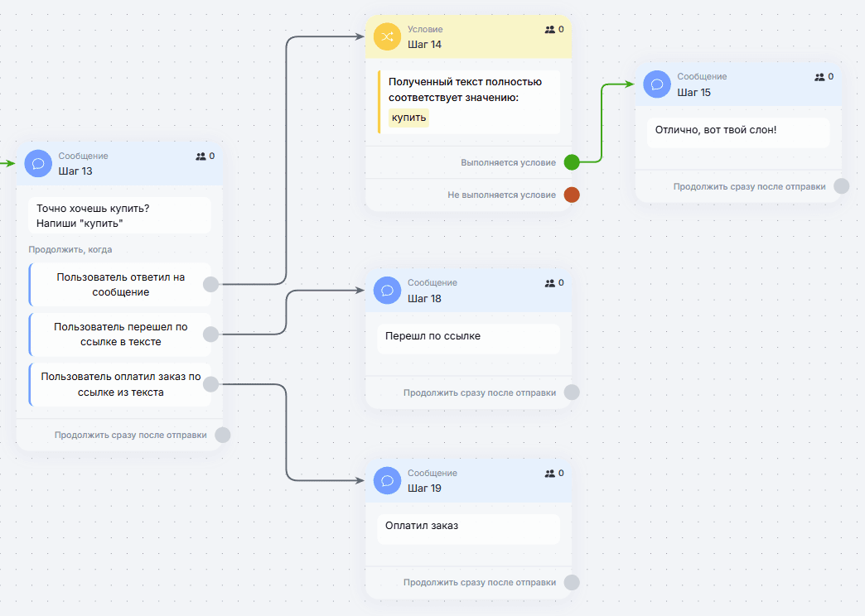
Task: Click the users counter icon on Шаг 14
Action: point(550,30)
